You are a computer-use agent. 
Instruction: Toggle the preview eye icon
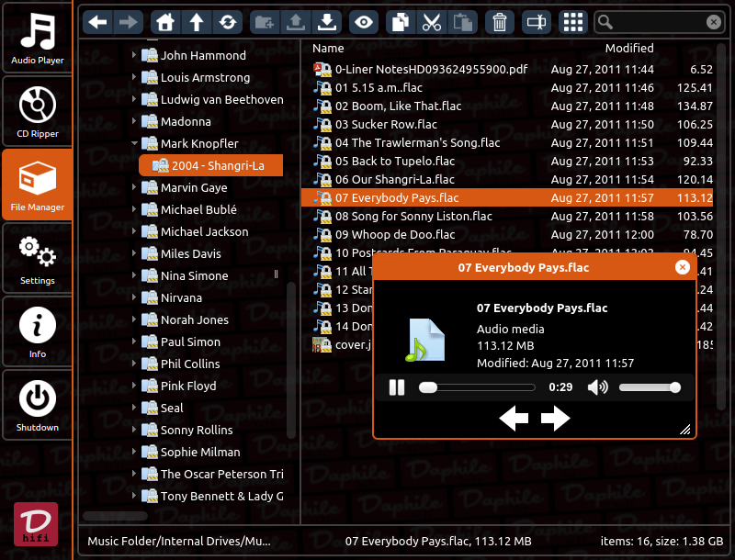pos(364,22)
